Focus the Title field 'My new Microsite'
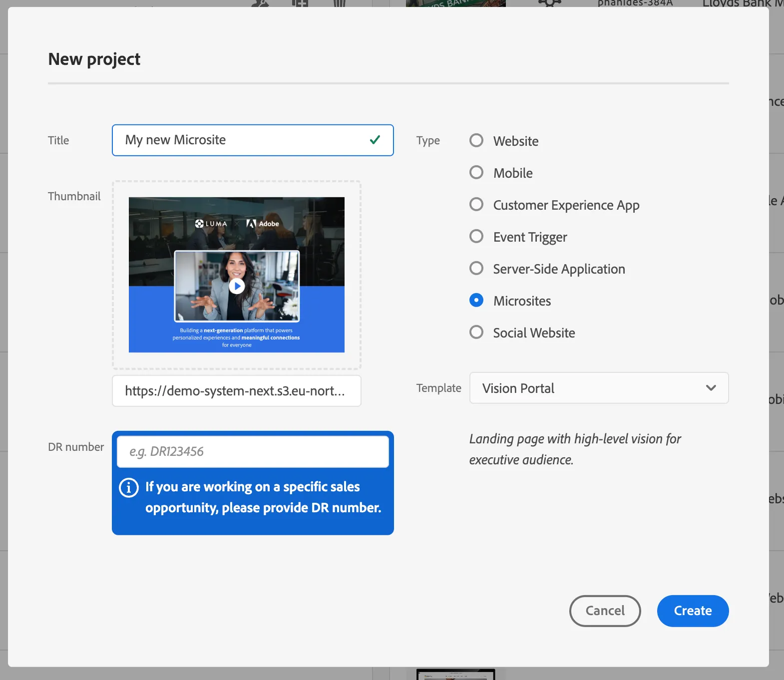 click(x=253, y=140)
